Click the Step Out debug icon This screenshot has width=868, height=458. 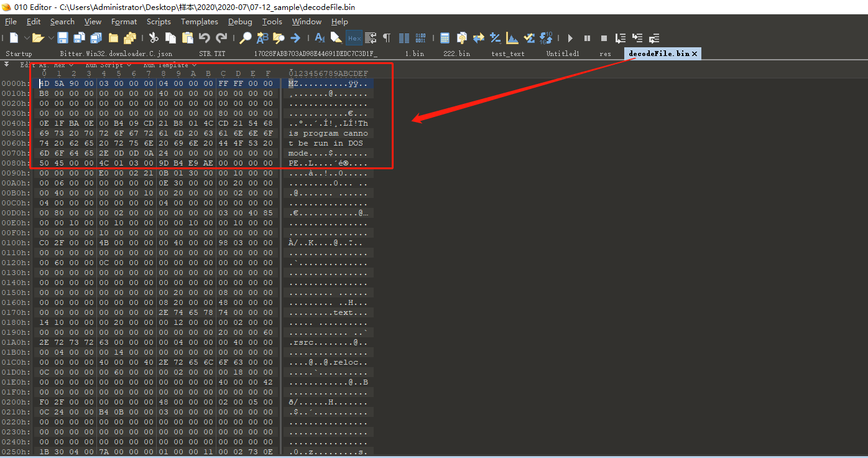tap(654, 38)
